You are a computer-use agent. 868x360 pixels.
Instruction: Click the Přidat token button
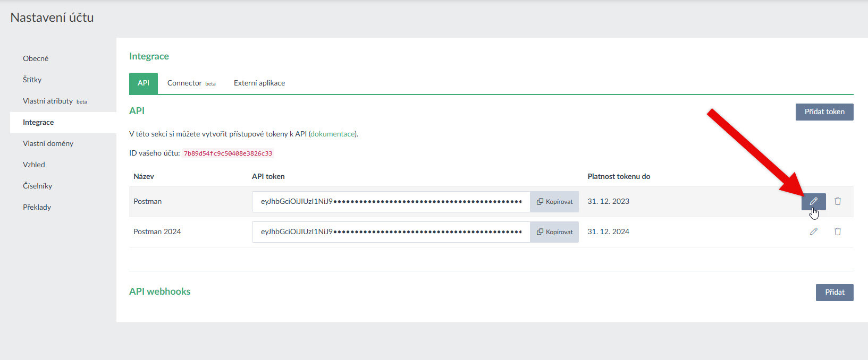(x=824, y=112)
